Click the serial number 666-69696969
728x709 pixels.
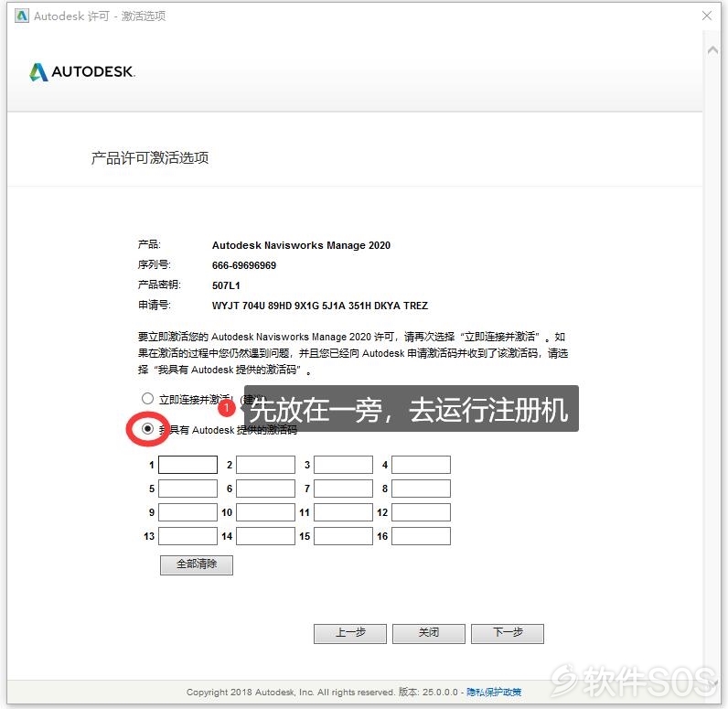(x=244, y=265)
